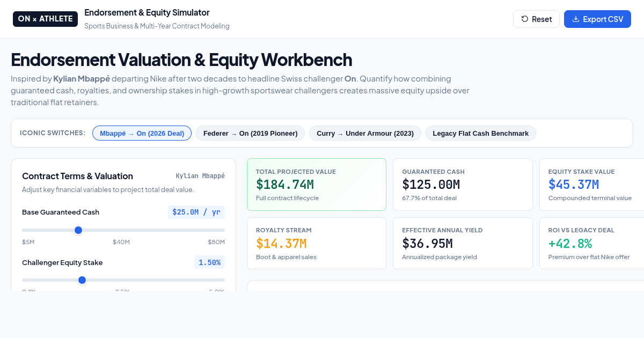Viewport: 644px width, 338px height.
Task: Switch to Legacy Flat Cash Benchmark preset
Action: tap(481, 133)
